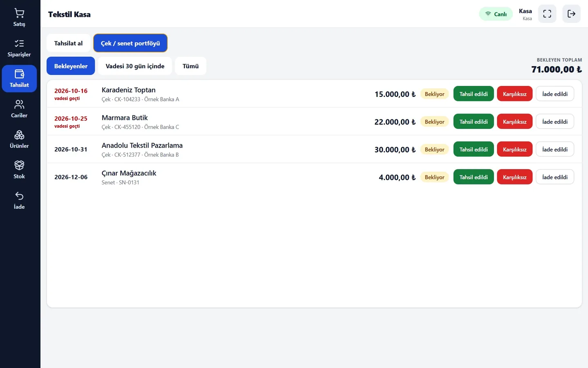Click the Bekliyor badge for Marmara Butik

(x=434, y=122)
